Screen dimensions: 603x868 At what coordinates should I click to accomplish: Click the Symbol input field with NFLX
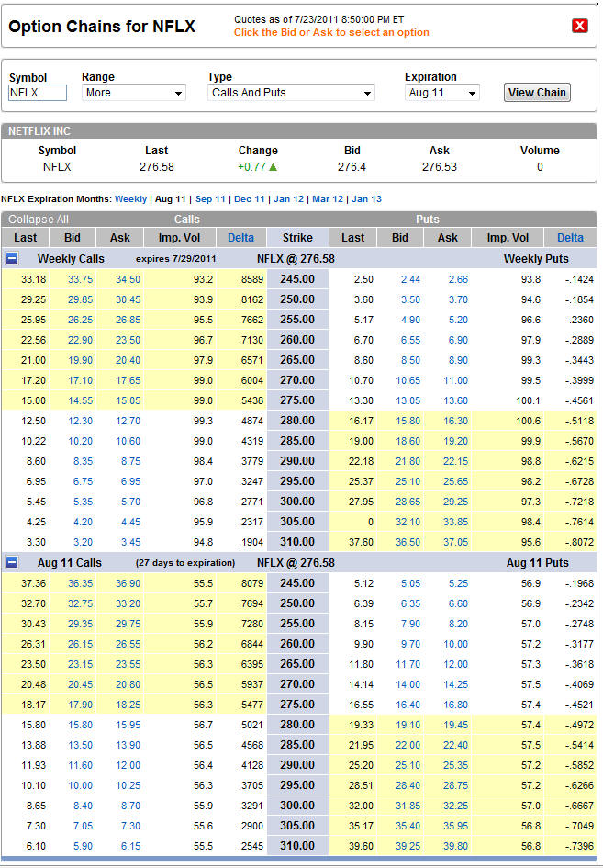[x=38, y=93]
